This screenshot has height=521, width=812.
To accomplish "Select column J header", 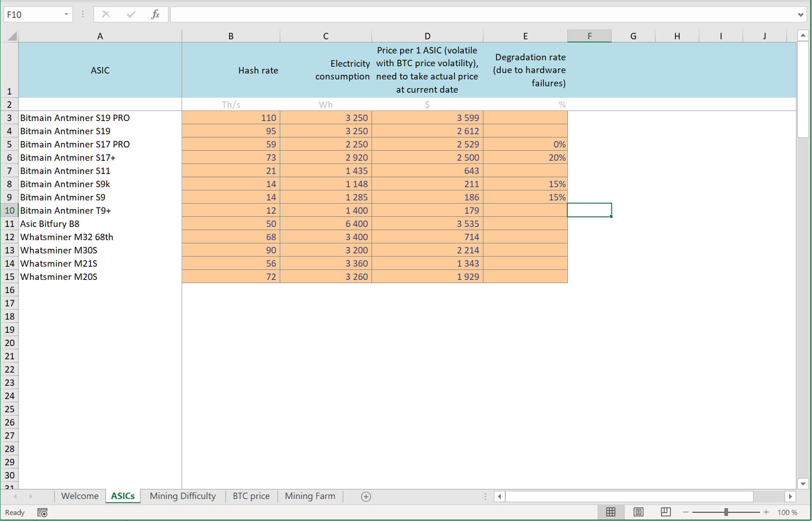I will pos(764,36).
